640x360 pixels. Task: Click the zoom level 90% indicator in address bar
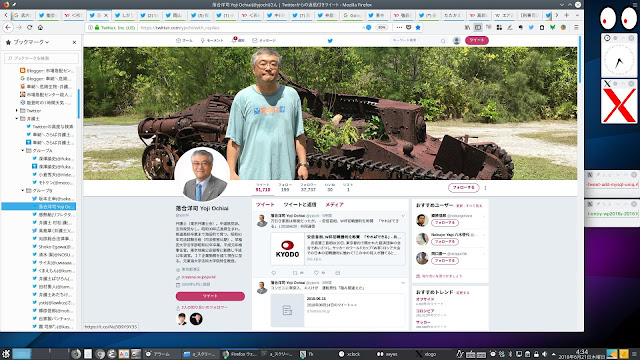point(381,27)
